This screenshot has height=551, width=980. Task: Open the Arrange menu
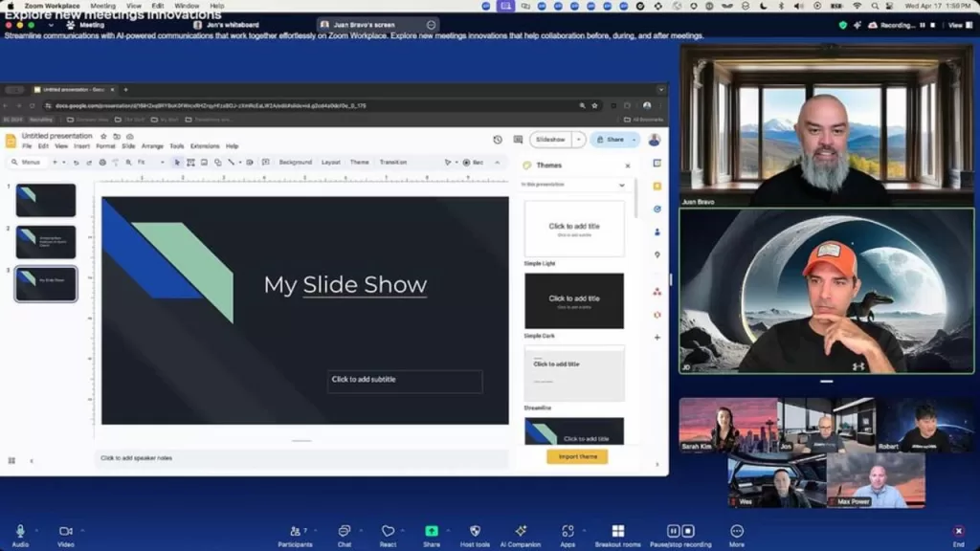152,146
